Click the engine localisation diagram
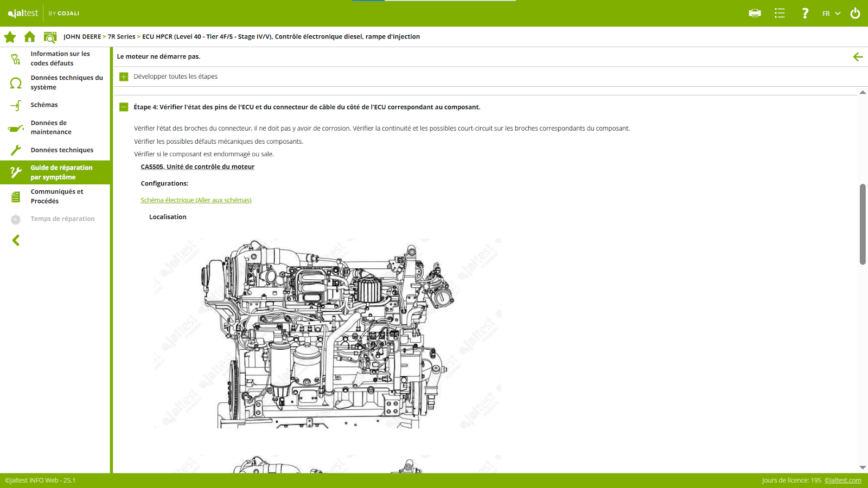The width and height of the screenshot is (868, 488). [328, 333]
